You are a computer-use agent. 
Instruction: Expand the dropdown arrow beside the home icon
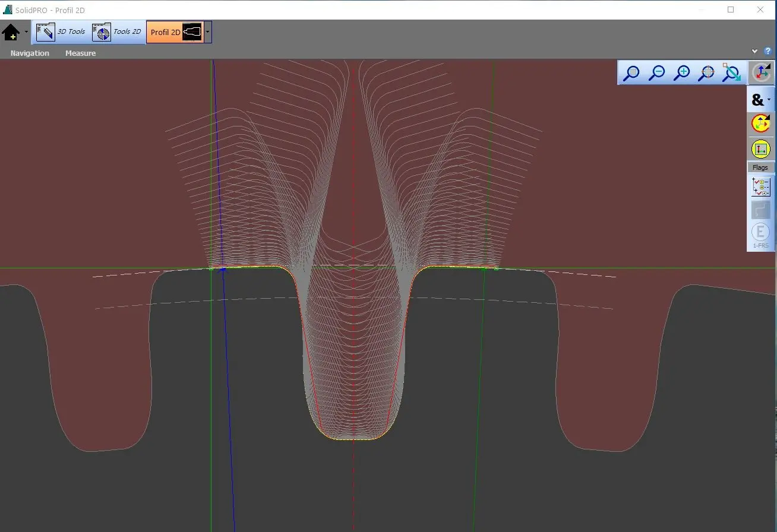26,33
